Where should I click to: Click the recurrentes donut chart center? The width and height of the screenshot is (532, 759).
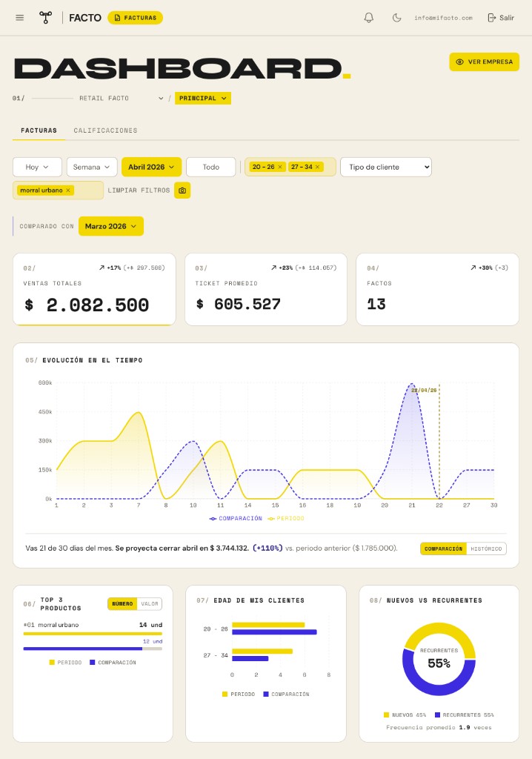point(439,659)
